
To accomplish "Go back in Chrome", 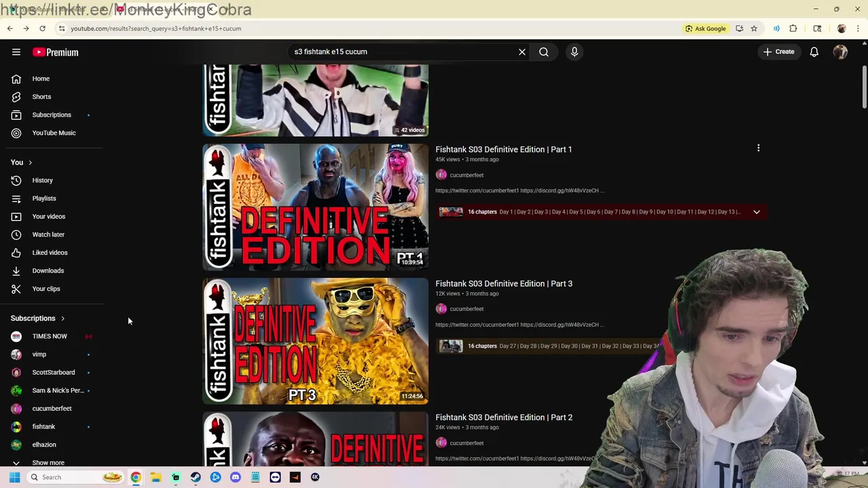I will click(9, 28).
